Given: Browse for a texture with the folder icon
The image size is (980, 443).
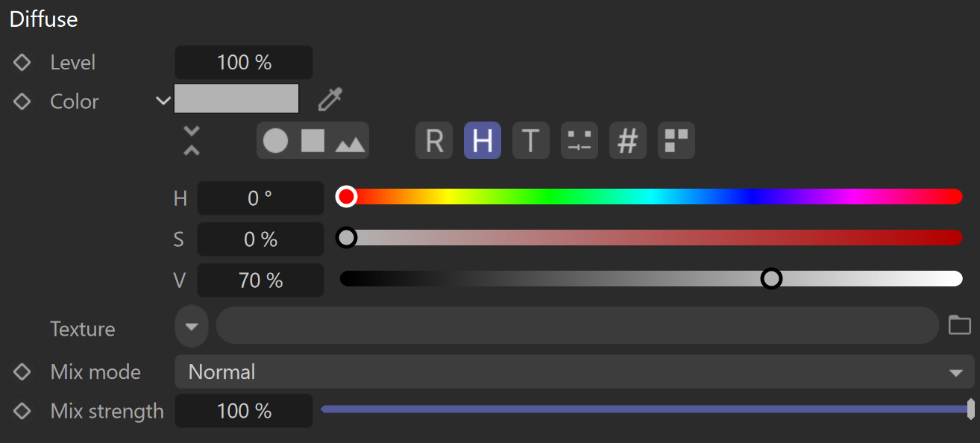Looking at the screenshot, I should [959, 324].
